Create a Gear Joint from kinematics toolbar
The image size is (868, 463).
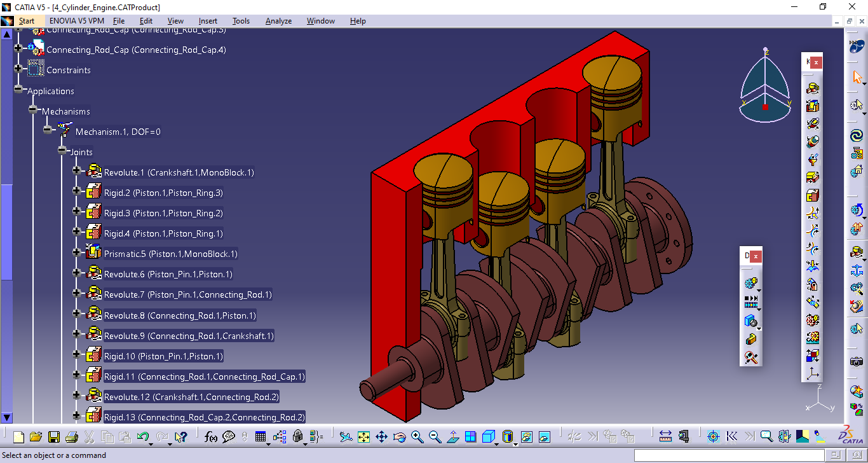point(812,319)
